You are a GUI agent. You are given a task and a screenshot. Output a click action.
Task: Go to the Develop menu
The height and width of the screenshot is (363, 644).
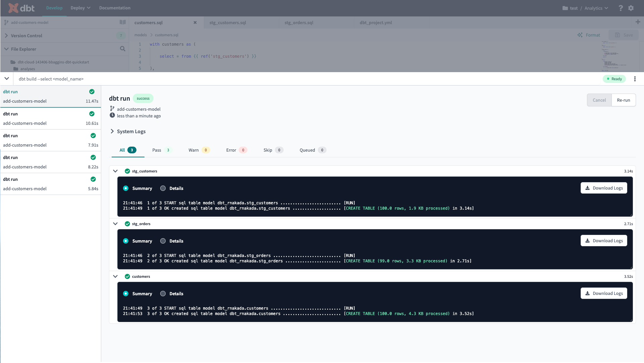[x=54, y=8]
